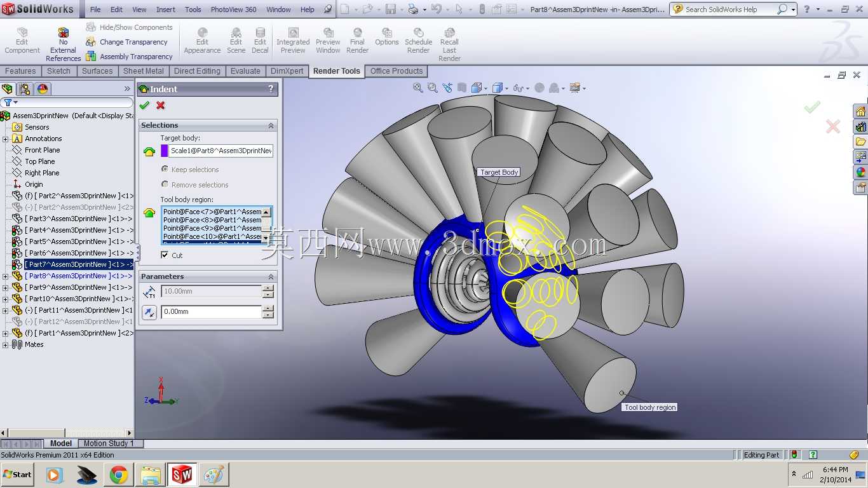Expand the Part9^Assem3DprintNew tree node

tap(6, 287)
